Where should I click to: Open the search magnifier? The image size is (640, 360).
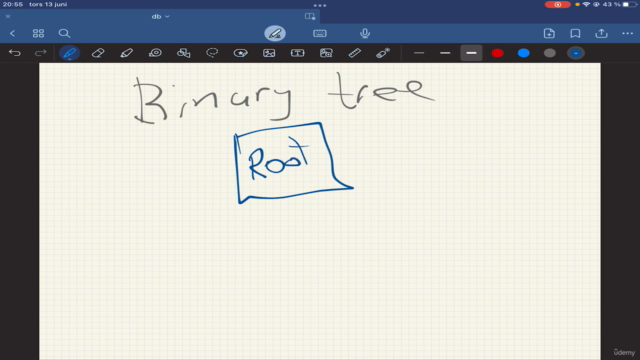[64, 33]
